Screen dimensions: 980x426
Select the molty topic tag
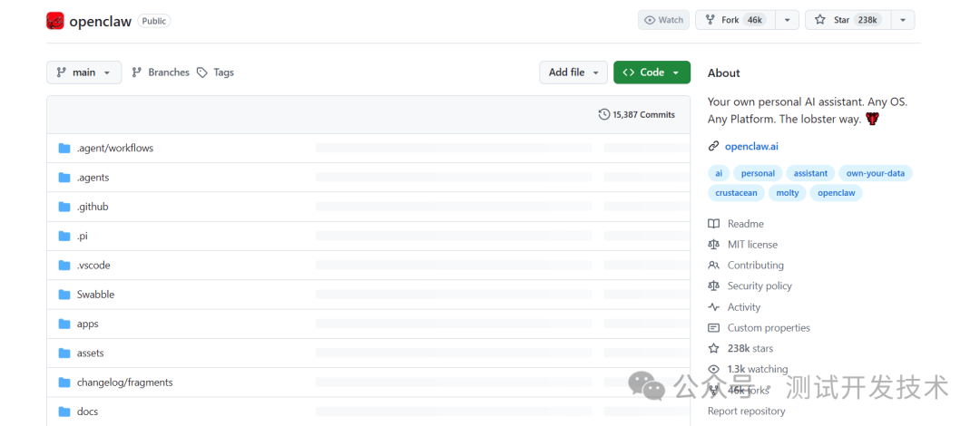788,193
